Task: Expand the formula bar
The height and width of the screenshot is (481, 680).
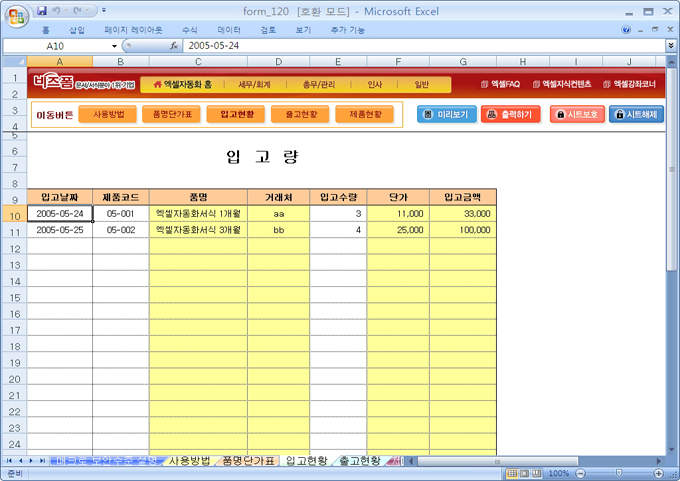Action: pyautogui.click(x=670, y=46)
